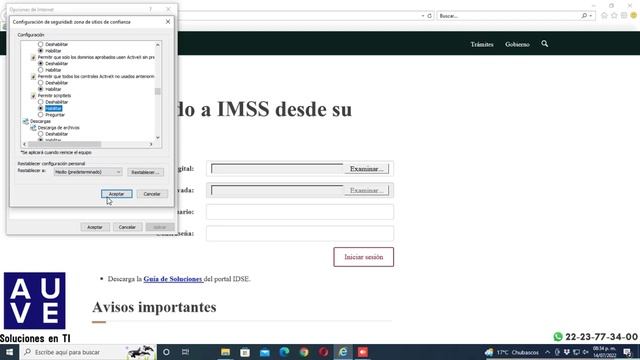Click Cancelar in Opciones de Internet
The height and width of the screenshot is (360, 640).
127,227
